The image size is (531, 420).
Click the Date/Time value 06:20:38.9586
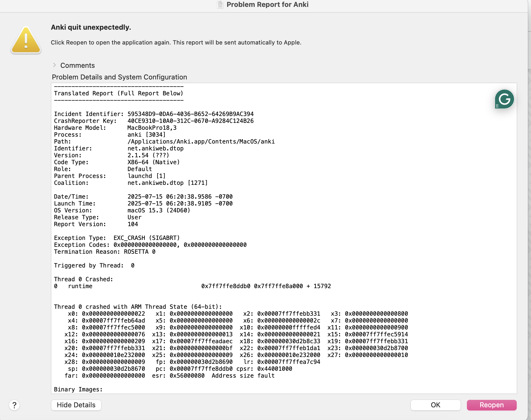coord(189,196)
